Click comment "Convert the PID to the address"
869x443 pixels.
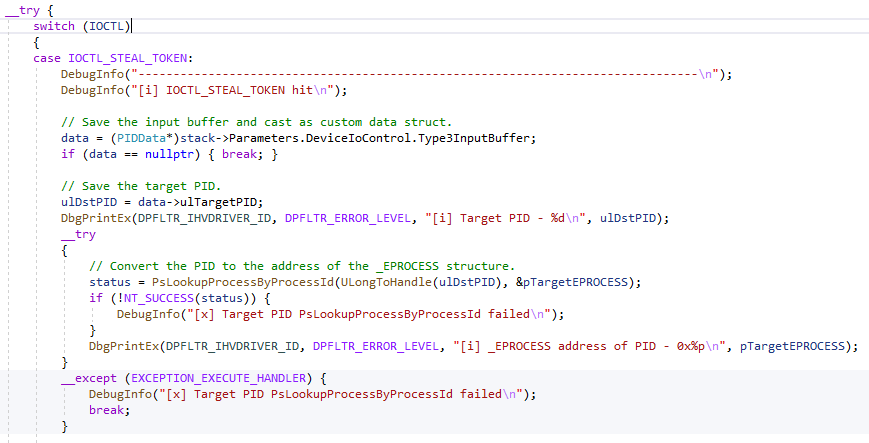click(302, 266)
